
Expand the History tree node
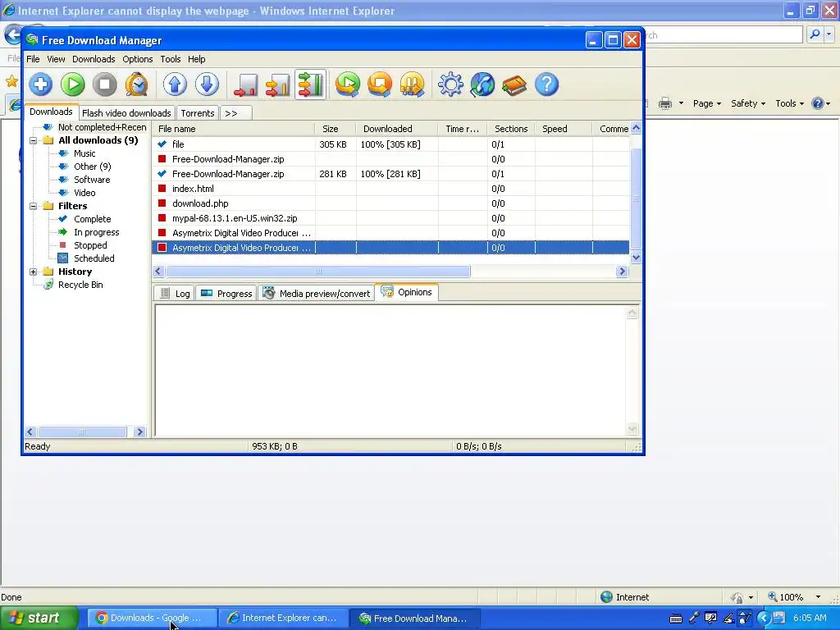click(33, 272)
